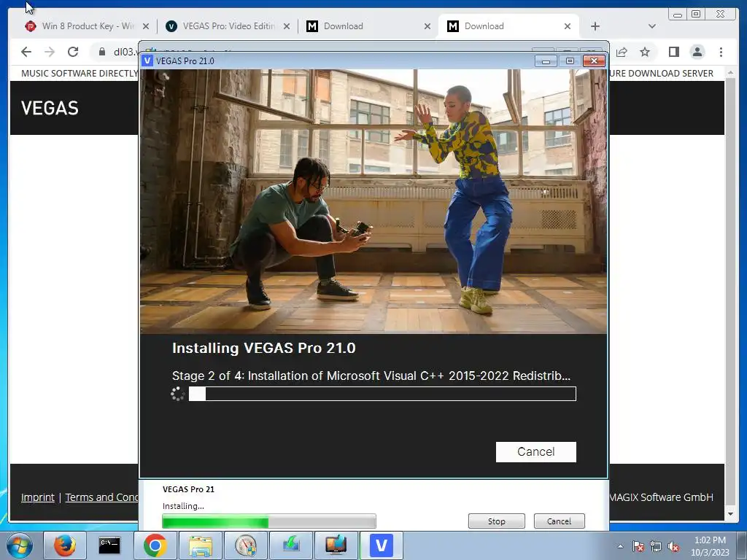Open VEGAS installer from taskbar
This screenshot has width=747, height=560.
pos(381,545)
